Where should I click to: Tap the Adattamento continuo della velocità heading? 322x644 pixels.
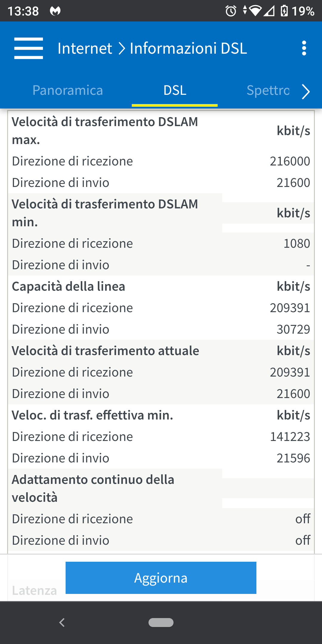[93, 488]
